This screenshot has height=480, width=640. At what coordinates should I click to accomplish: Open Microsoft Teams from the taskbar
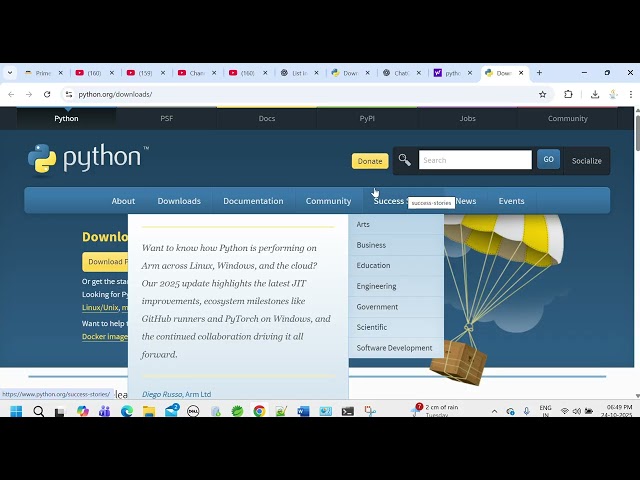pyautogui.click(x=104, y=411)
